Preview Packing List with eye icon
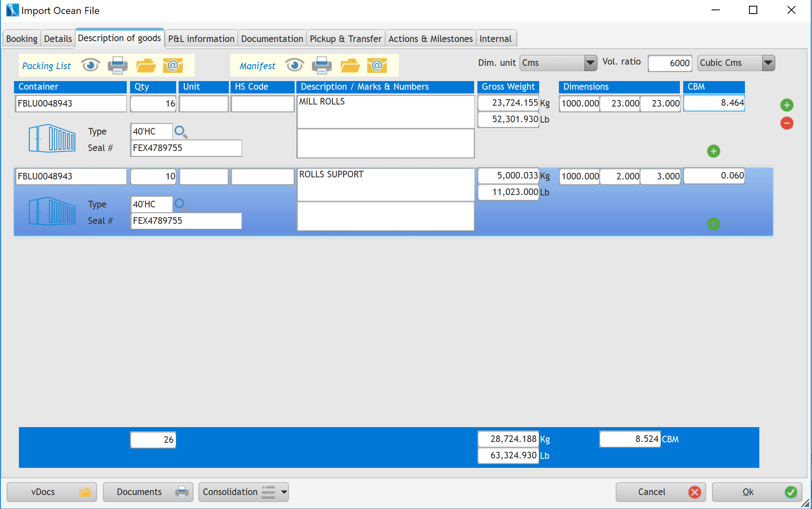Image resolution: width=812 pixels, height=509 pixels. pos(90,65)
